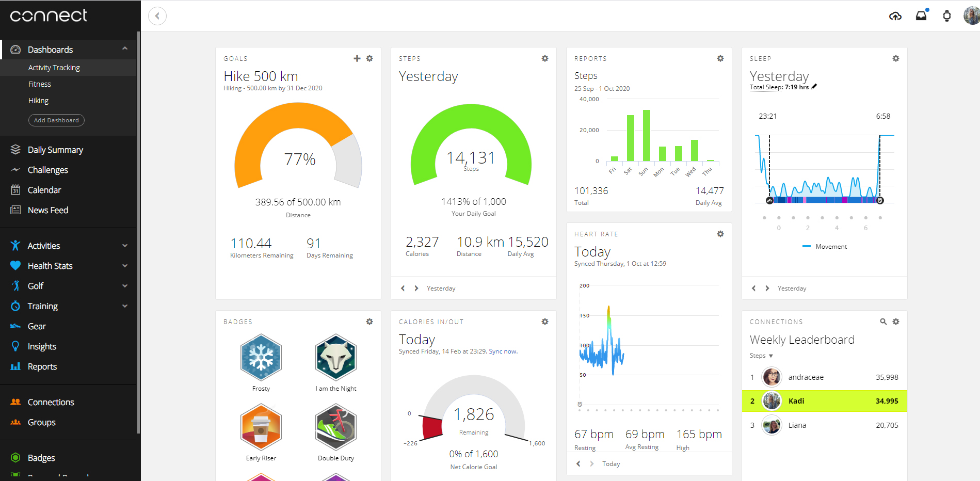This screenshot has height=481, width=980.
Task: Open Goals widget settings gear
Action: [x=369, y=58]
